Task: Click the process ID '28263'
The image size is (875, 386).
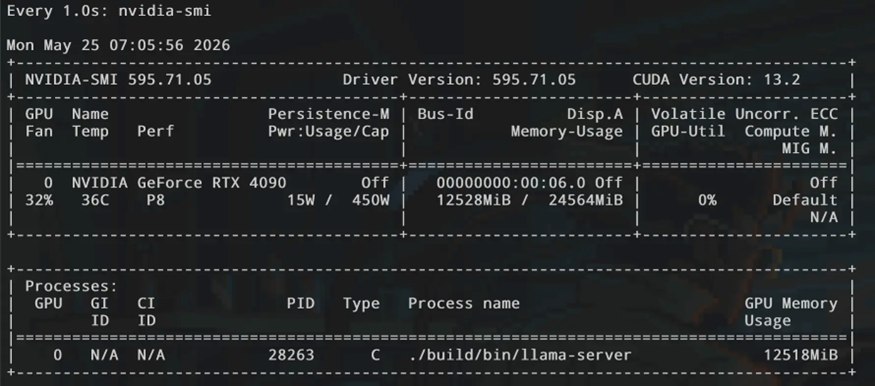Action: [x=291, y=355]
